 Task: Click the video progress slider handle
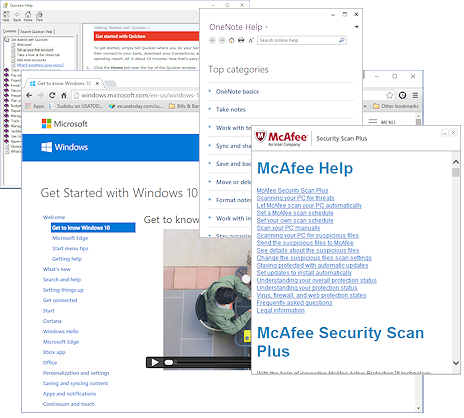click(x=169, y=362)
